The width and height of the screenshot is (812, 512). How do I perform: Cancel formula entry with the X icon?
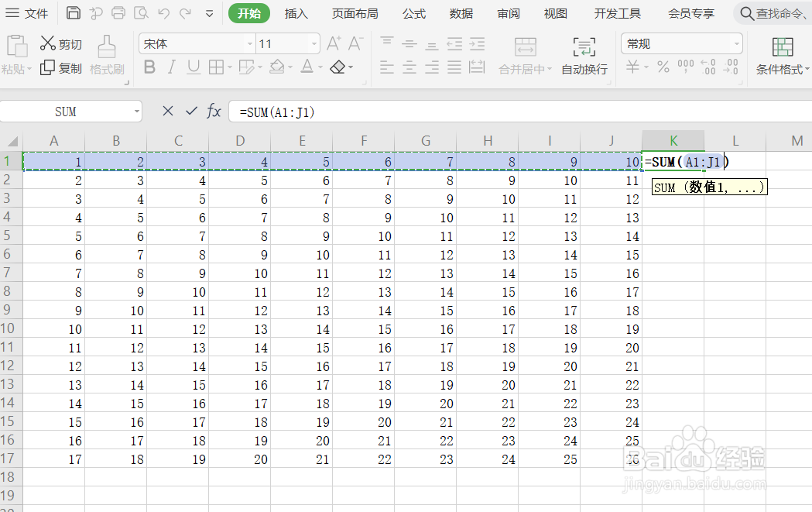click(168, 111)
